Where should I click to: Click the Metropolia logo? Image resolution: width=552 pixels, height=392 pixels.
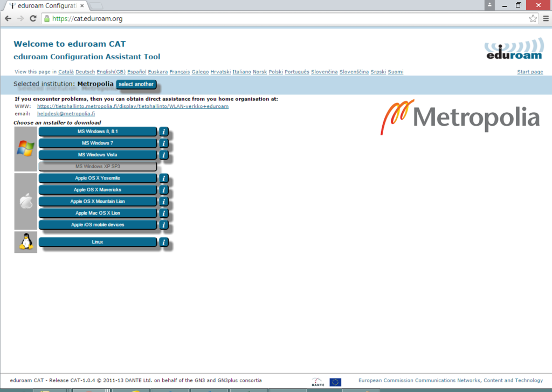pos(460,117)
